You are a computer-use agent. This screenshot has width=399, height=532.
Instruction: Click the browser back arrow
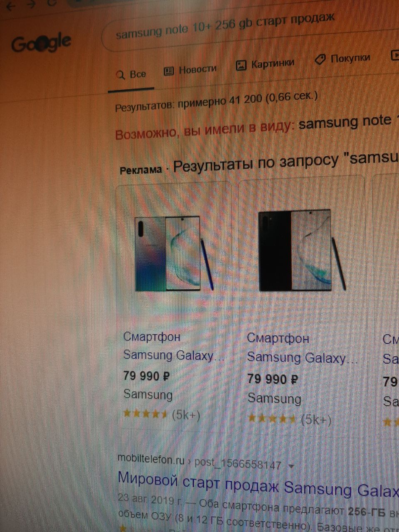pos(10,5)
